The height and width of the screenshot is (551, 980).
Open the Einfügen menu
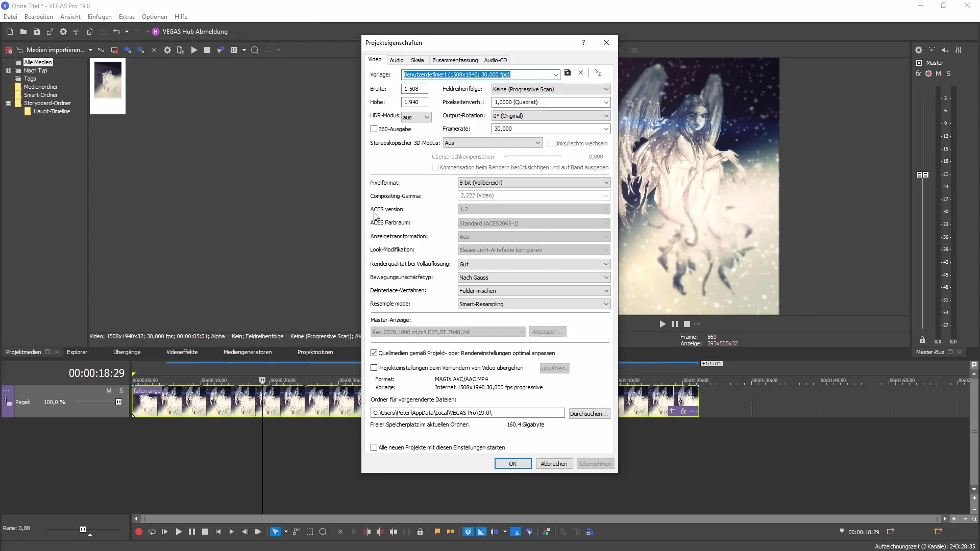[x=100, y=17]
